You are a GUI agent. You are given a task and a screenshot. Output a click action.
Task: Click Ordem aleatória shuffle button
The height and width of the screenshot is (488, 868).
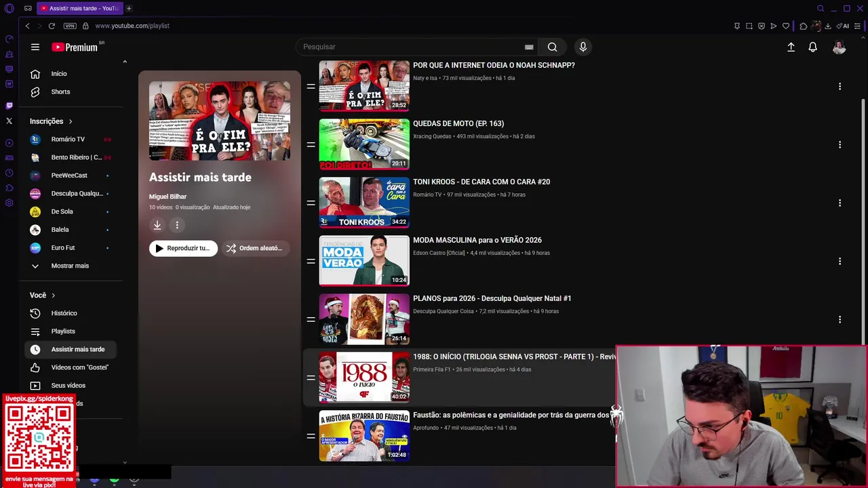pyautogui.click(x=255, y=248)
